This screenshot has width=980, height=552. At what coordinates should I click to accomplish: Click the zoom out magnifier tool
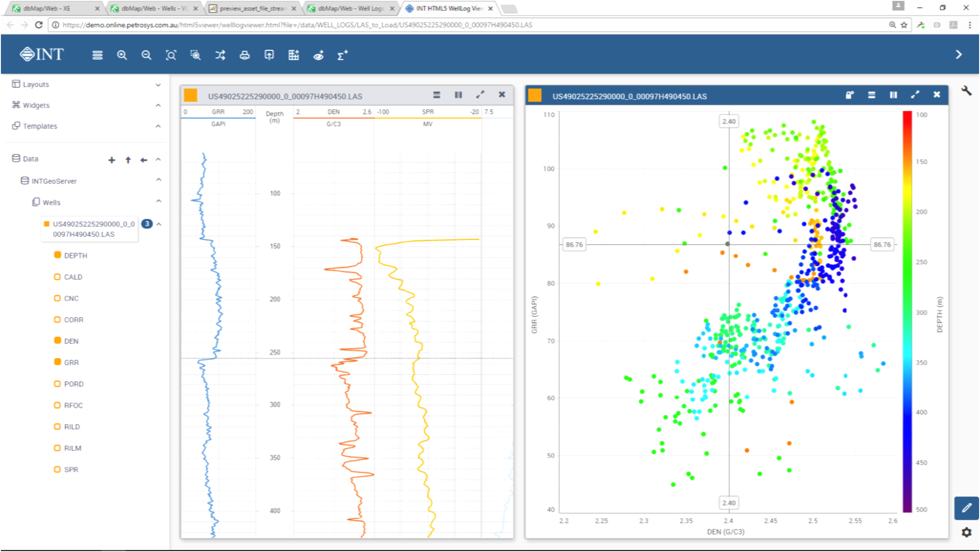point(146,55)
